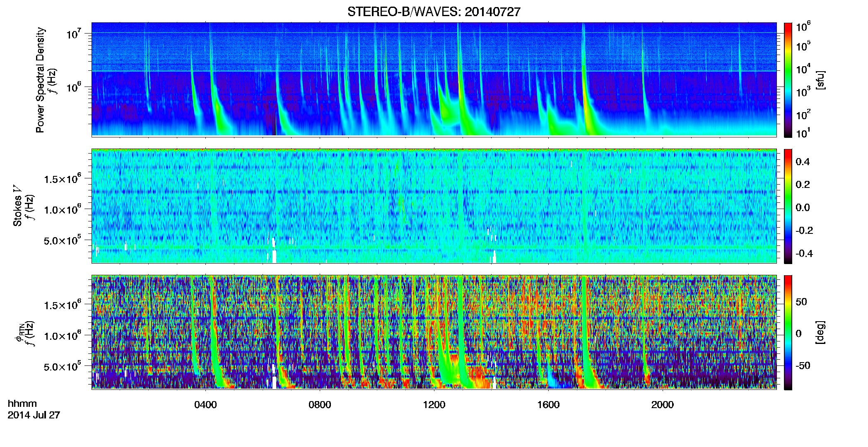Click the 0.0 Stokes colorbar tick label
Screen dimensions: 868x447
coord(803,207)
